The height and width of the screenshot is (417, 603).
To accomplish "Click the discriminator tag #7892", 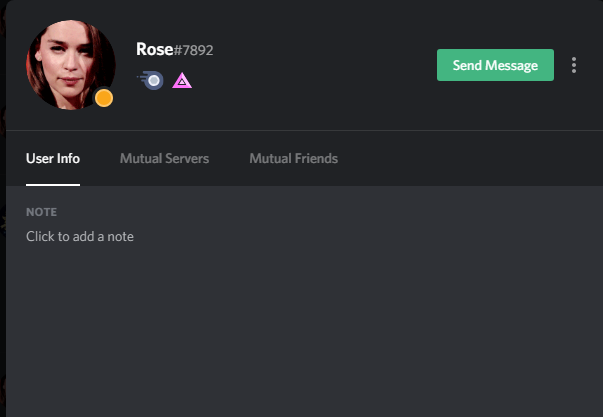I will pos(194,50).
